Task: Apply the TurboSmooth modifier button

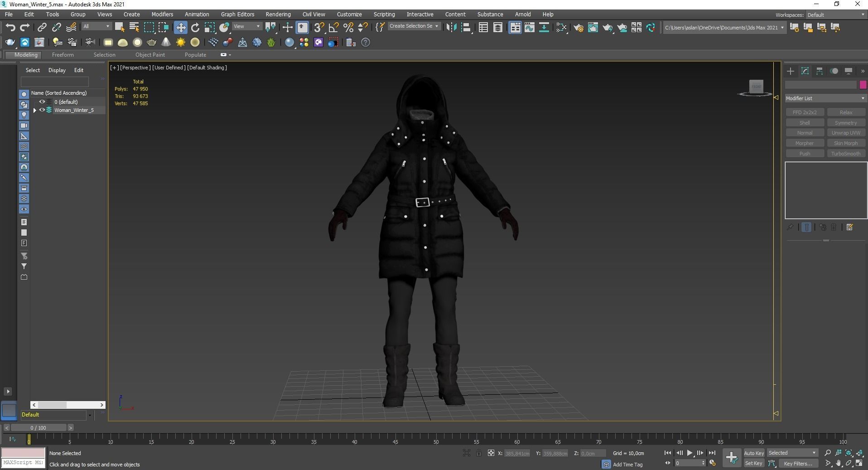Action: [x=846, y=154]
